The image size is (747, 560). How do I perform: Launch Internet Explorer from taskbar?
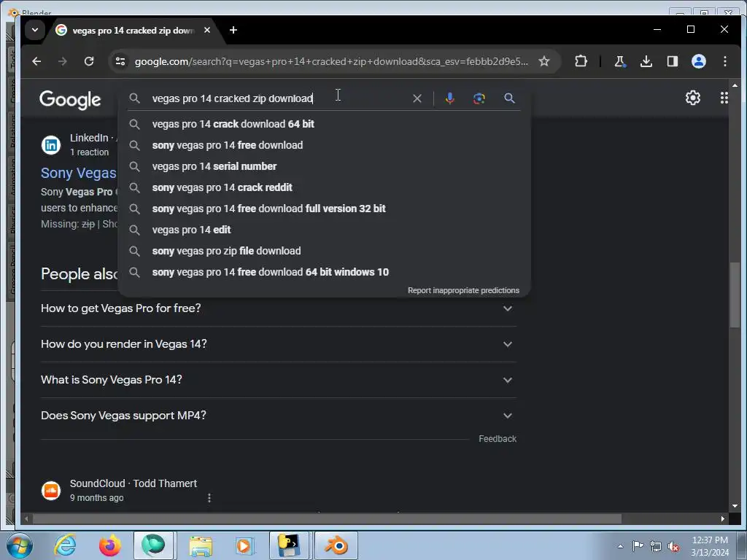point(65,545)
